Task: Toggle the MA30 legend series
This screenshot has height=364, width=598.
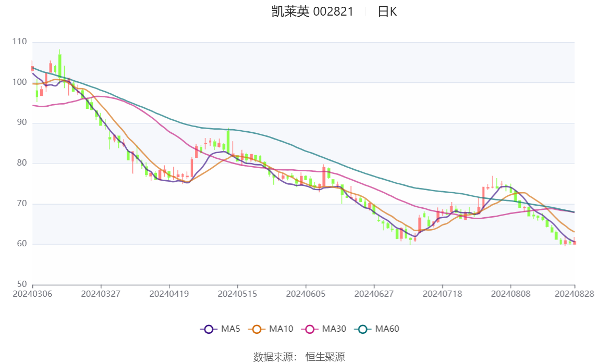Action: tap(324, 329)
